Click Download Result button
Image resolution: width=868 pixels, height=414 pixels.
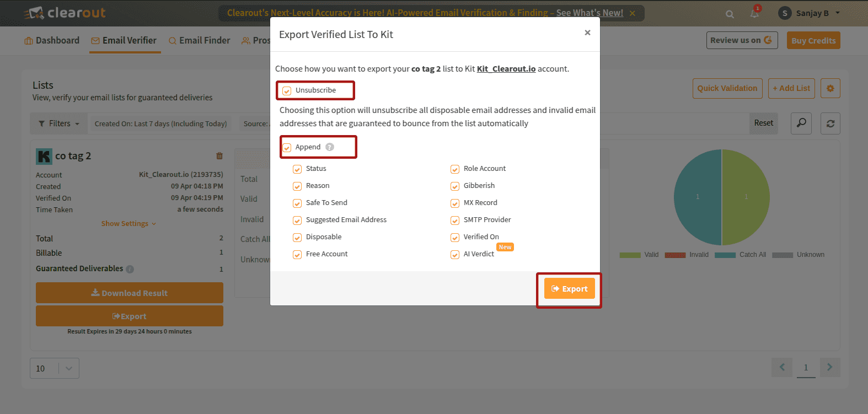pyautogui.click(x=130, y=293)
